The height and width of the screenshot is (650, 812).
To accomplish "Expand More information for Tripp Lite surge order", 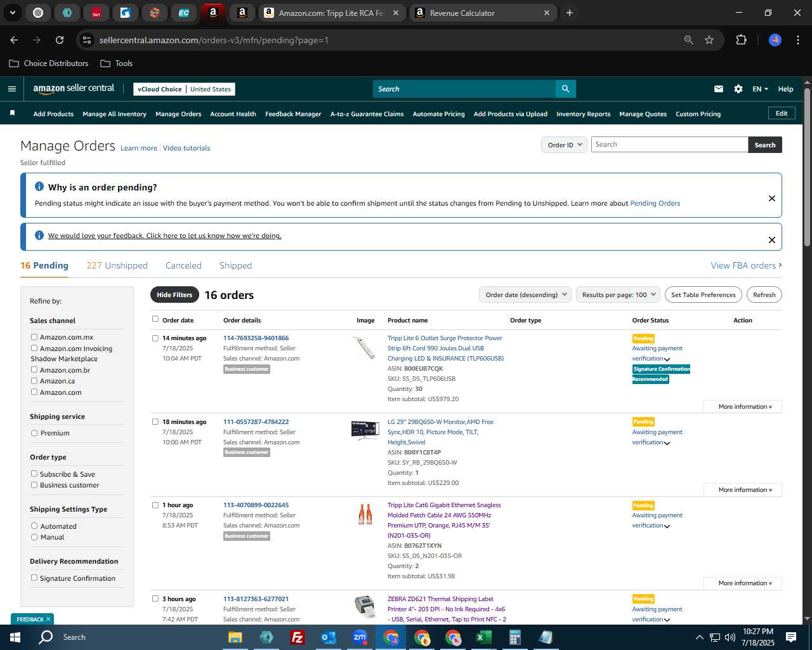I will point(743,406).
